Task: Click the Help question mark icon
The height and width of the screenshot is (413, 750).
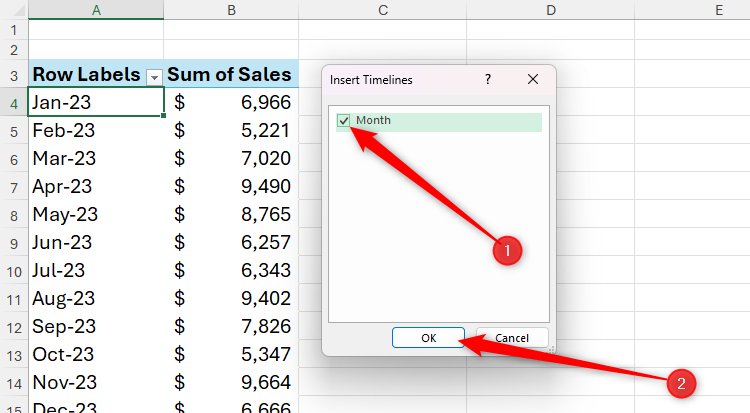Action: click(488, 78)
